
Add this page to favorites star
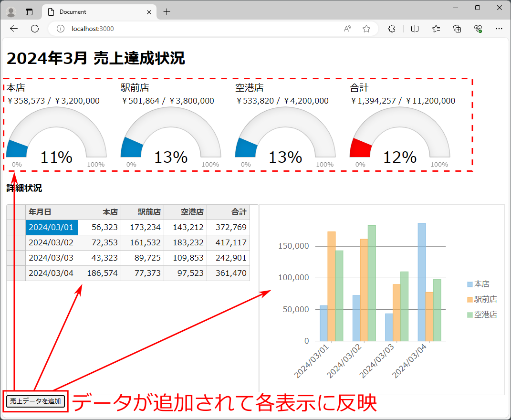point(366,29)
